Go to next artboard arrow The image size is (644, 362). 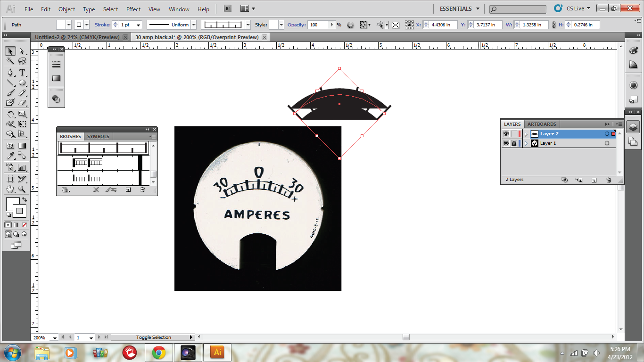pos(99,337)
